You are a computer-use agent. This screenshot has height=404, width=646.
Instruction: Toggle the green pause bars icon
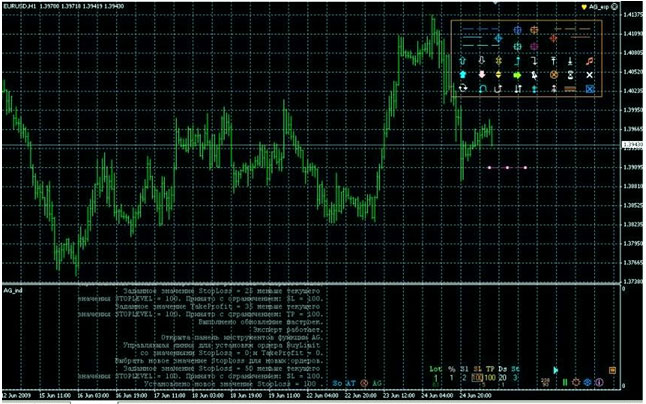pos(565,382)
